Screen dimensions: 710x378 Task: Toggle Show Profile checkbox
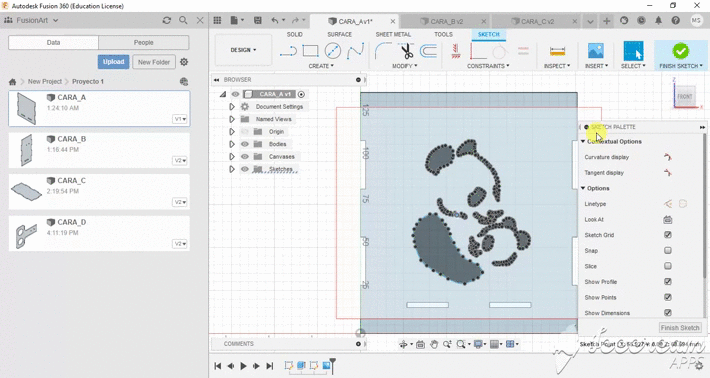(667, 282)
